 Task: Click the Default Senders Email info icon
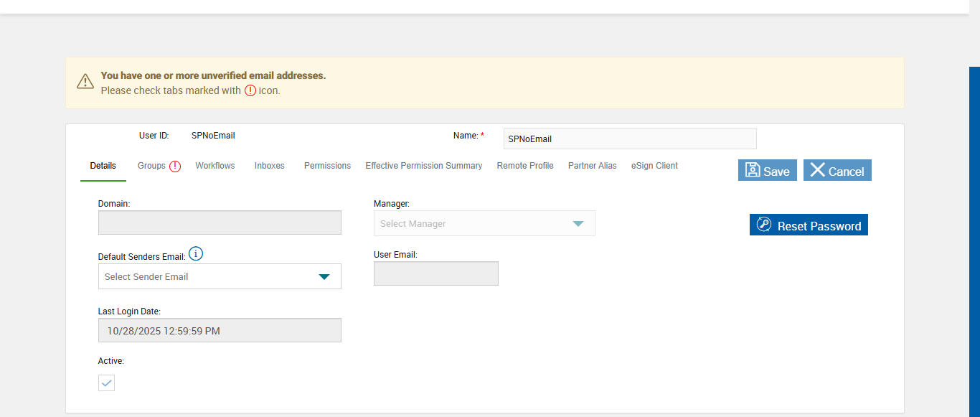click(x=196, y=254)
